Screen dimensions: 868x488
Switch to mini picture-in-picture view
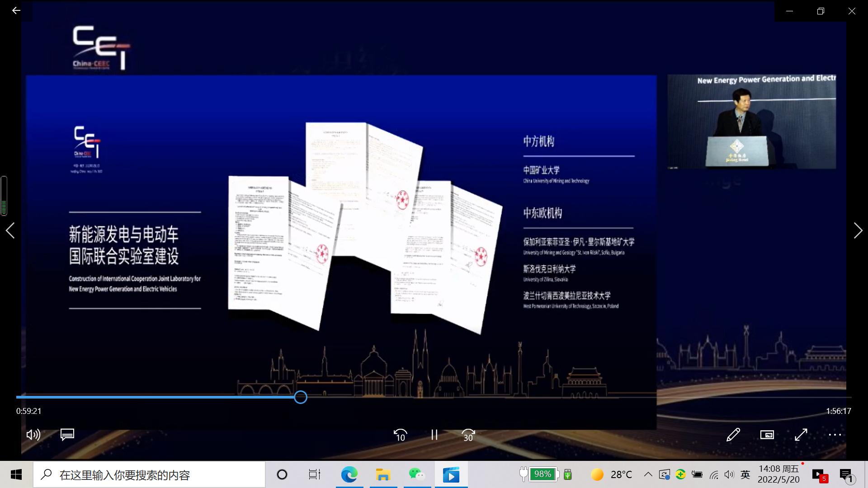coord(767,435)
